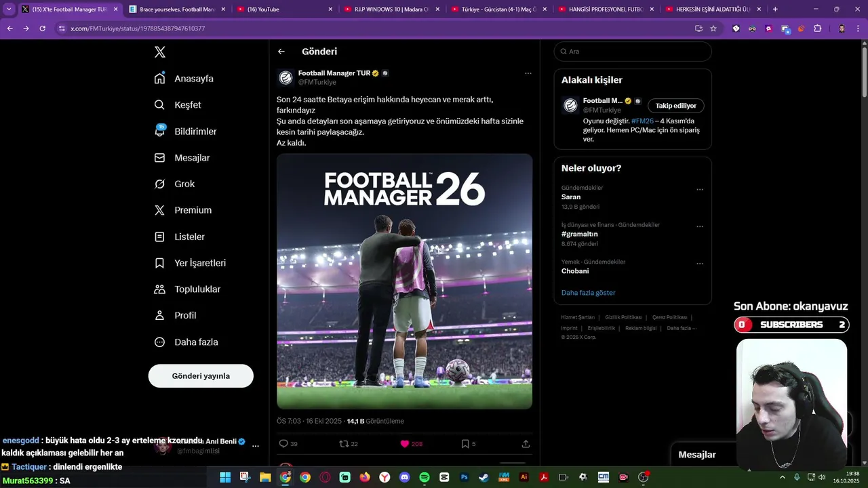The width and height of the screenshot is (868, 488).
Task: Go to Anasayfa in the sidebar
Action: [184, 79]
